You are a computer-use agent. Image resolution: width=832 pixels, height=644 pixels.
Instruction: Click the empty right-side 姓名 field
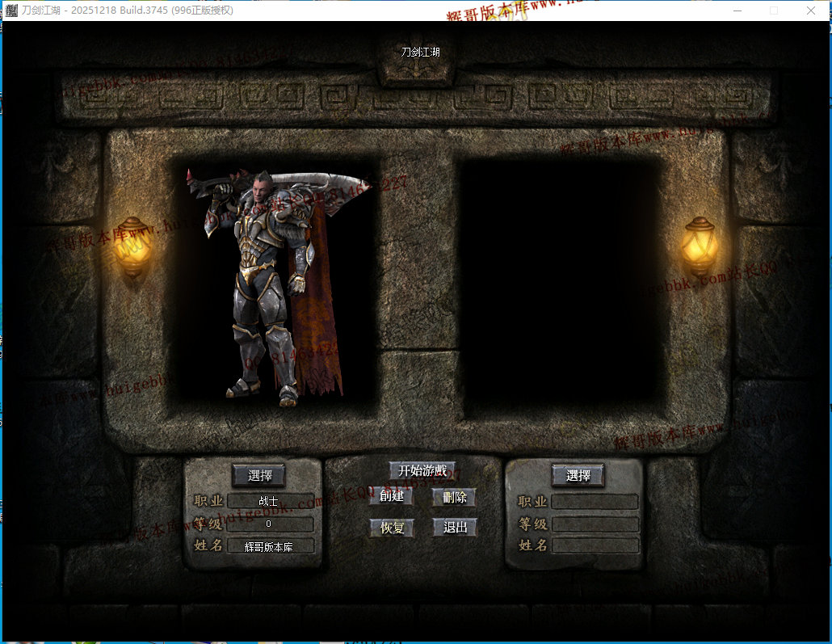595,545
